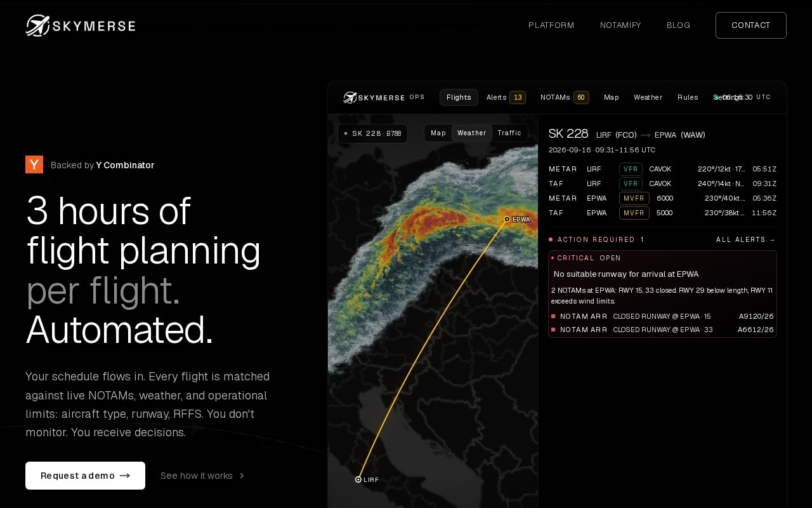Click the red square beside NOTAM A6612/26

(x=553, y=330)
